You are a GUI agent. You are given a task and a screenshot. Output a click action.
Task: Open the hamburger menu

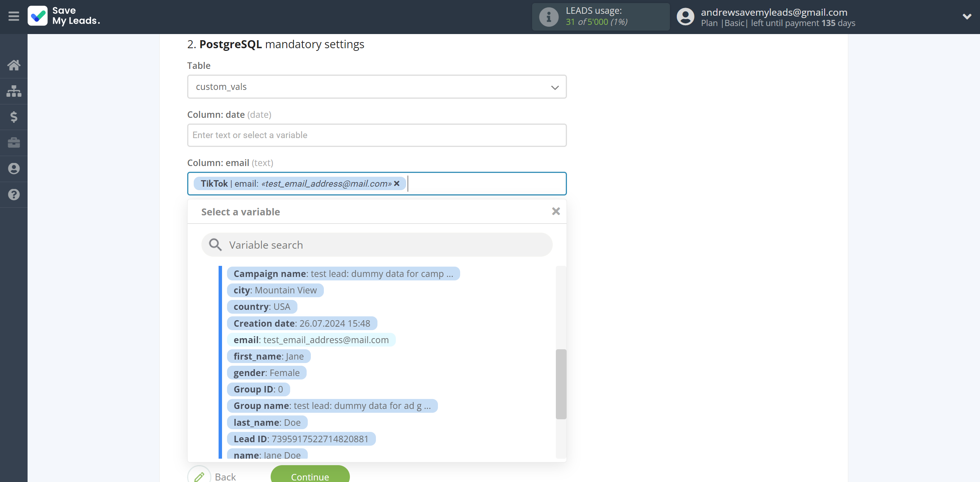point(14,16)
